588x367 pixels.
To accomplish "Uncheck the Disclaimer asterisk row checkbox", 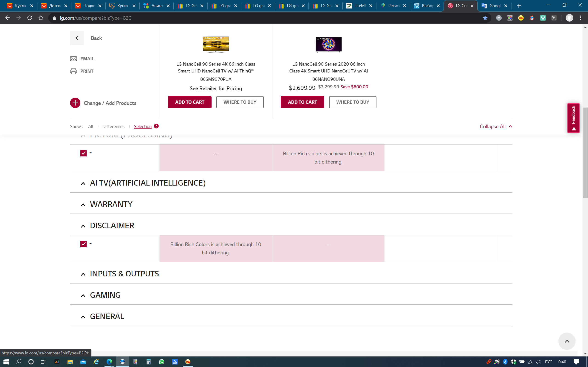I will click(83, 244).
